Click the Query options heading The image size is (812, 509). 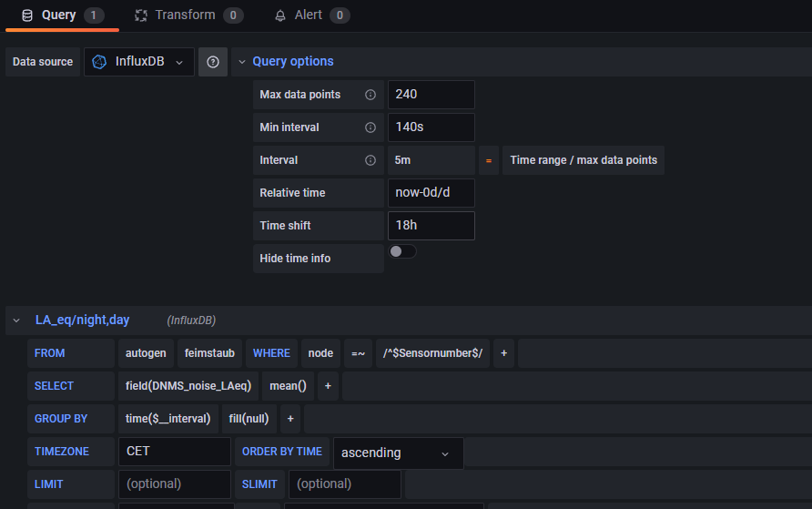pos(292,61)
